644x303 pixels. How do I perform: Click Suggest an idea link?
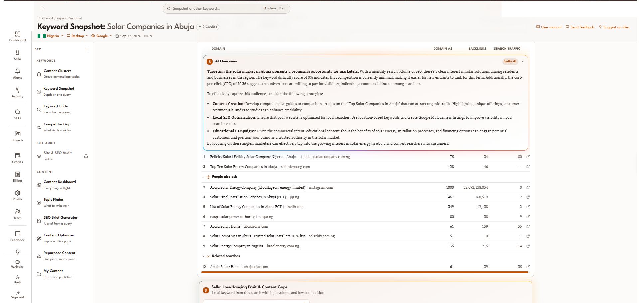[614, 27]
